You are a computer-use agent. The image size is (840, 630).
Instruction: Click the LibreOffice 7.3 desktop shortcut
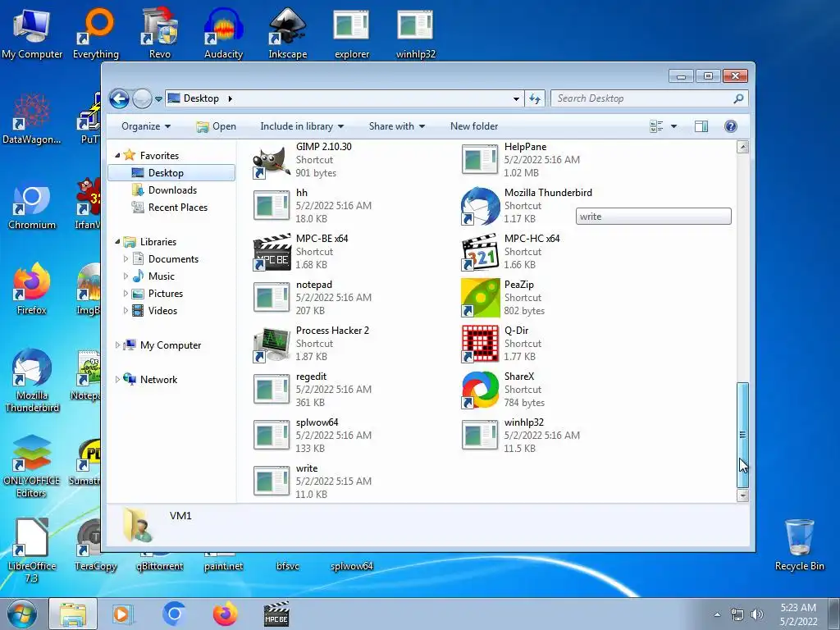(32, 550)
